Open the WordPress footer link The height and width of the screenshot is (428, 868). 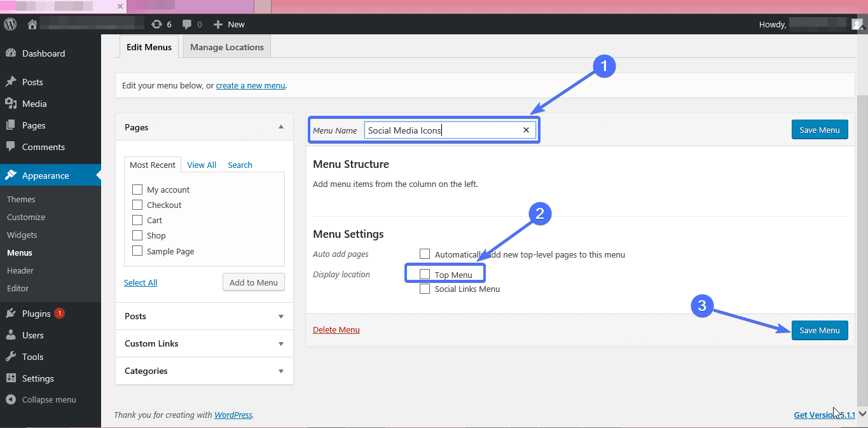(x=233, y=415)
